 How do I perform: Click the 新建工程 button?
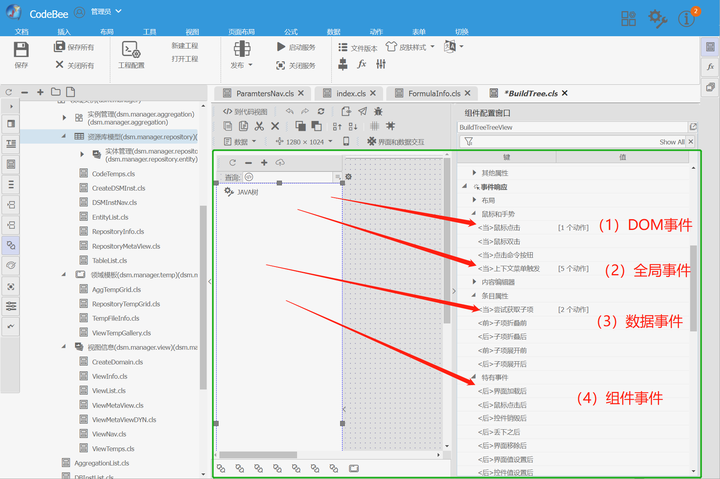185,45
